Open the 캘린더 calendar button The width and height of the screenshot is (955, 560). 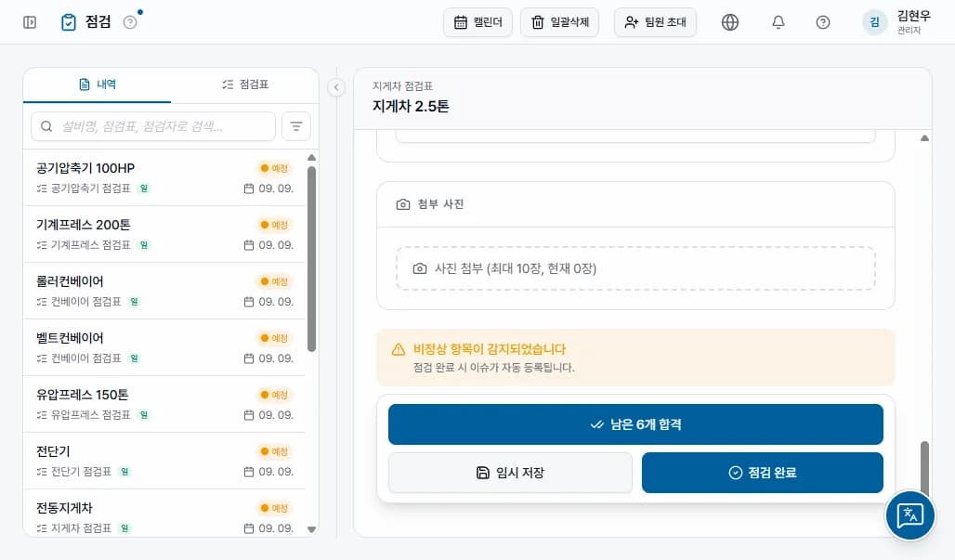pos(478,22)
